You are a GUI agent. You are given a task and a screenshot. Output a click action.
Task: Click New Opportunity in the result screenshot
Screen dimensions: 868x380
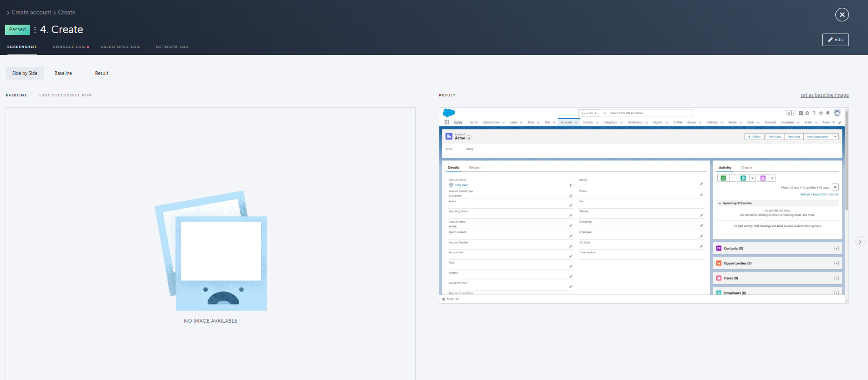pos(818,137)
